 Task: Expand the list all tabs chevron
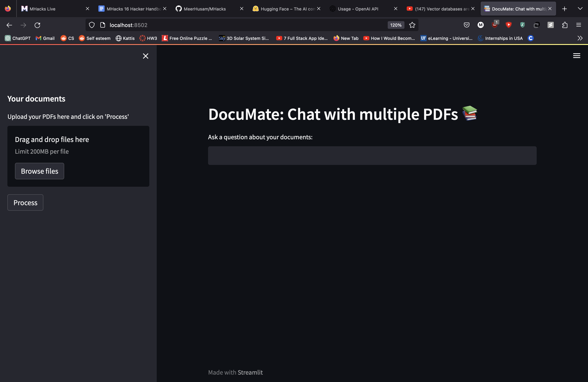pos(580,9)
